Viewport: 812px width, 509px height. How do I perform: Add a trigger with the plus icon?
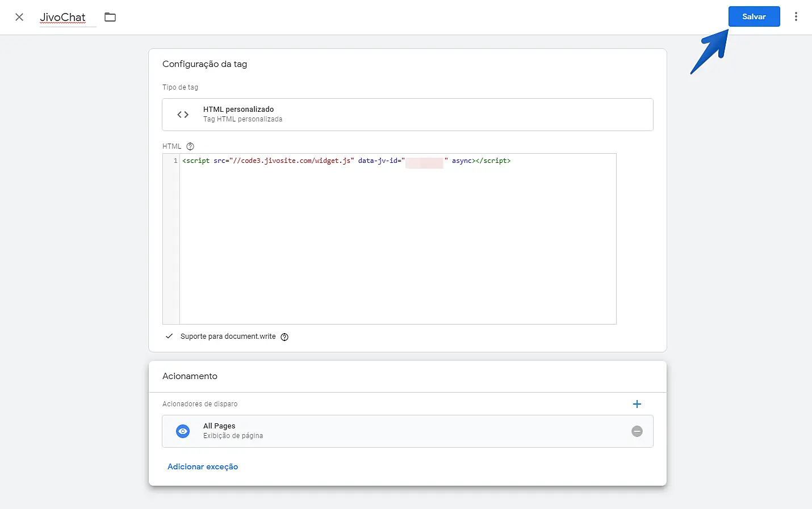(x=637, y=404)
